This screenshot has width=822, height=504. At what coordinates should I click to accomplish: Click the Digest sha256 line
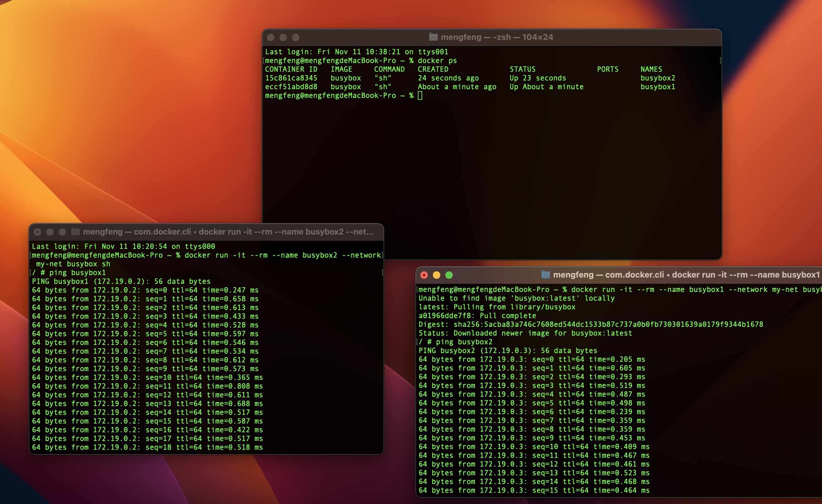click(x=591, y=324)
